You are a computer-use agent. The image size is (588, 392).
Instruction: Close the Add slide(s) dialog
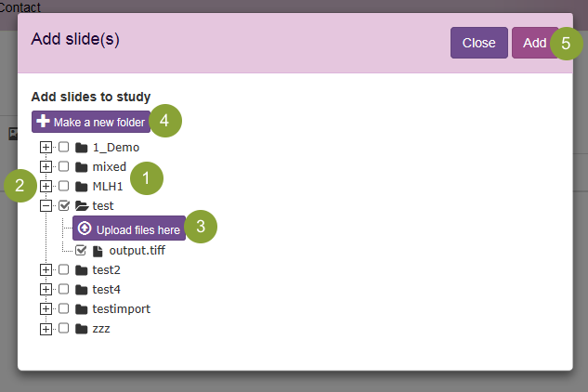pos(478,43)
